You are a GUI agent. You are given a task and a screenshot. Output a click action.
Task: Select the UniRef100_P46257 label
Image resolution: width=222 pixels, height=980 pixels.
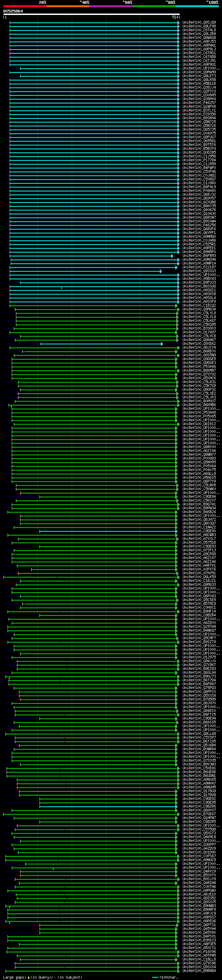(x=199, y=103)
